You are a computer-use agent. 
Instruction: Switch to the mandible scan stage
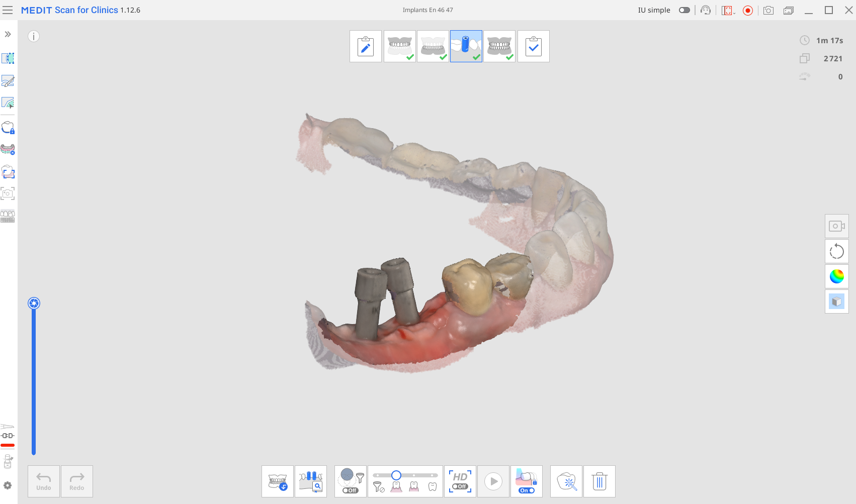(x=433, y=46)
